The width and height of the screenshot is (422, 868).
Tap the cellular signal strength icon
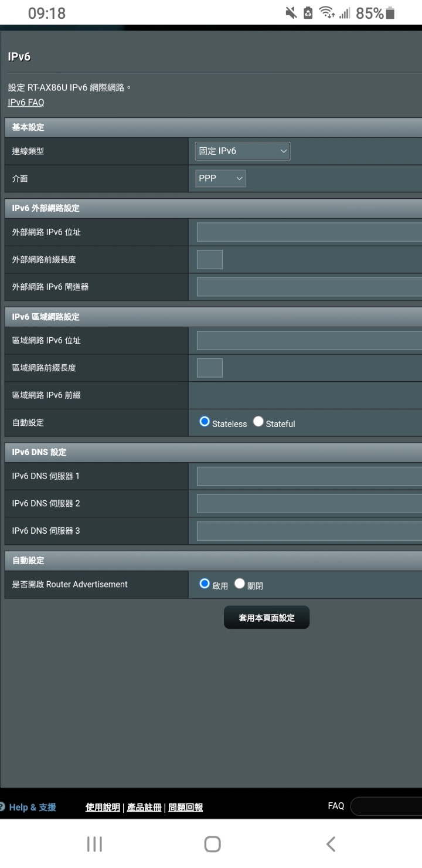(x=344, y=13)
